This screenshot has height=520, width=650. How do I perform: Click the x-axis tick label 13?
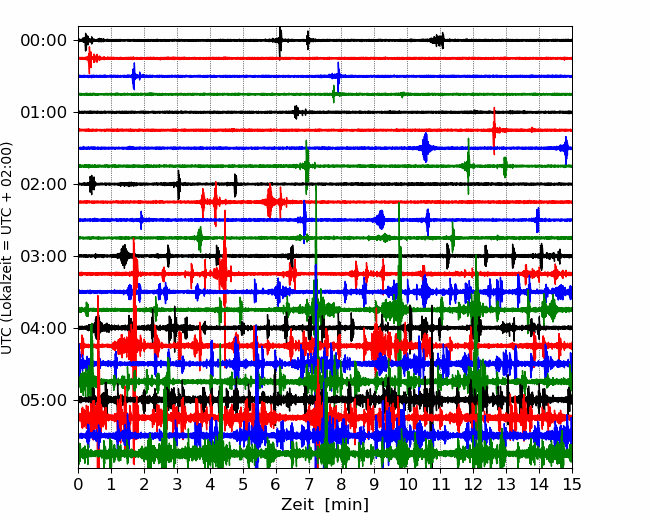(506, 484)
